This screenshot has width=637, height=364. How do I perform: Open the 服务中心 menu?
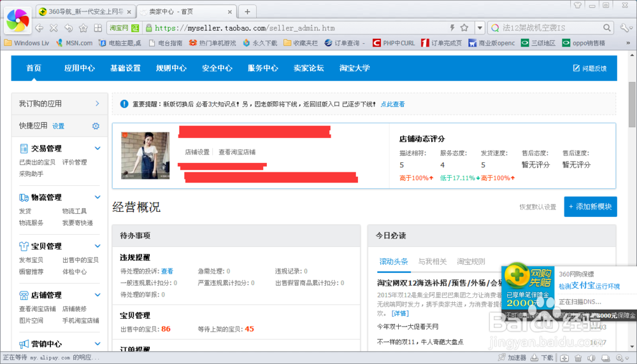pos(263,68)
